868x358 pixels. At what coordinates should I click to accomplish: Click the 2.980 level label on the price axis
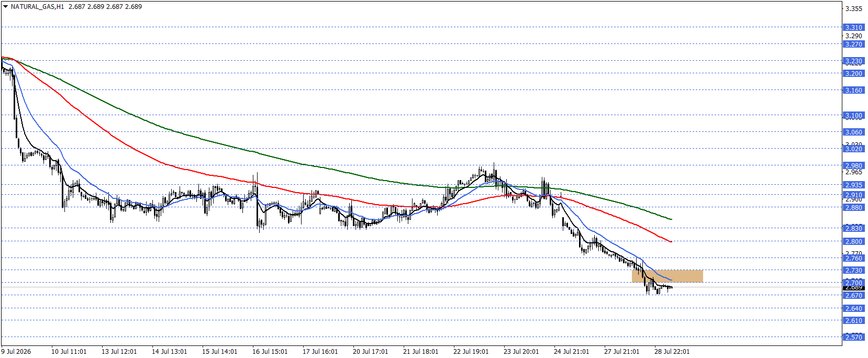coord(853,165)
